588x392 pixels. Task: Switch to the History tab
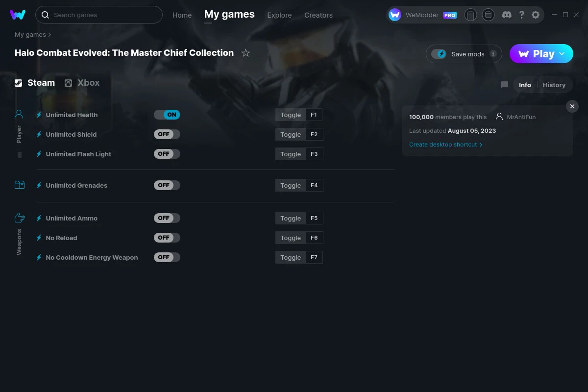[554, 85]
